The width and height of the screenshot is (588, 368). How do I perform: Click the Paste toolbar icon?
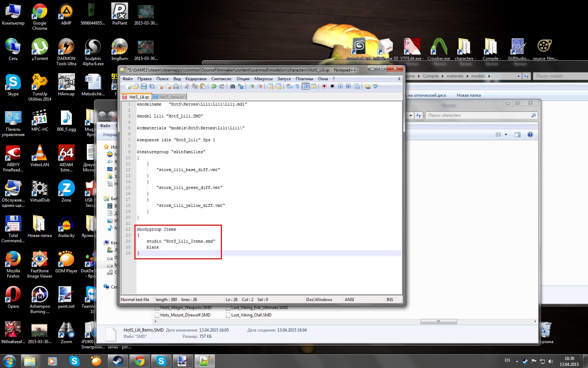tap(203, 87)
